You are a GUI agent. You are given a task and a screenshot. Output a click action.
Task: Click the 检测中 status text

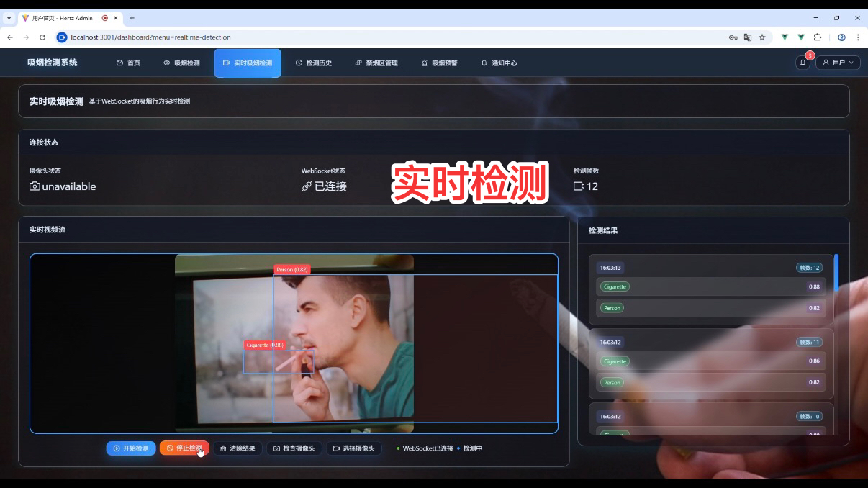click(473, 448)
